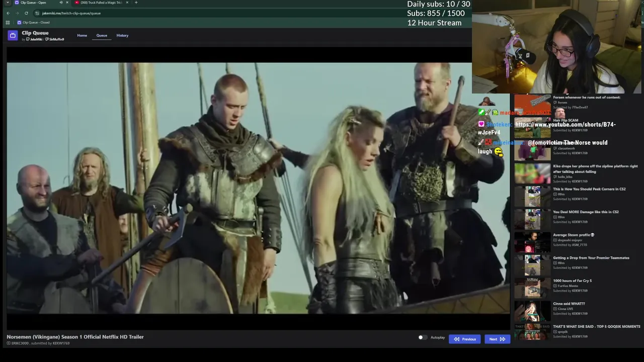
Task: Close the Clip Queue - Open tab
Action: pos(67,3)
